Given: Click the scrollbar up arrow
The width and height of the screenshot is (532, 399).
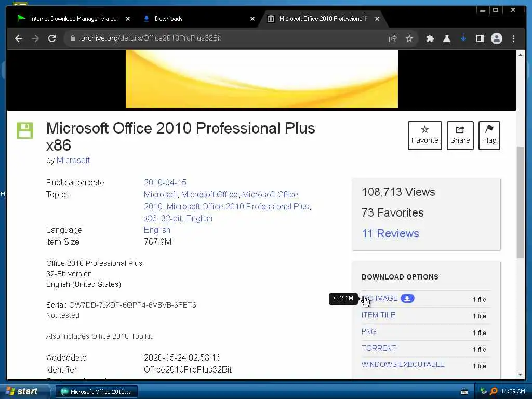Looking at the screenshot, I should coord(520,55).
